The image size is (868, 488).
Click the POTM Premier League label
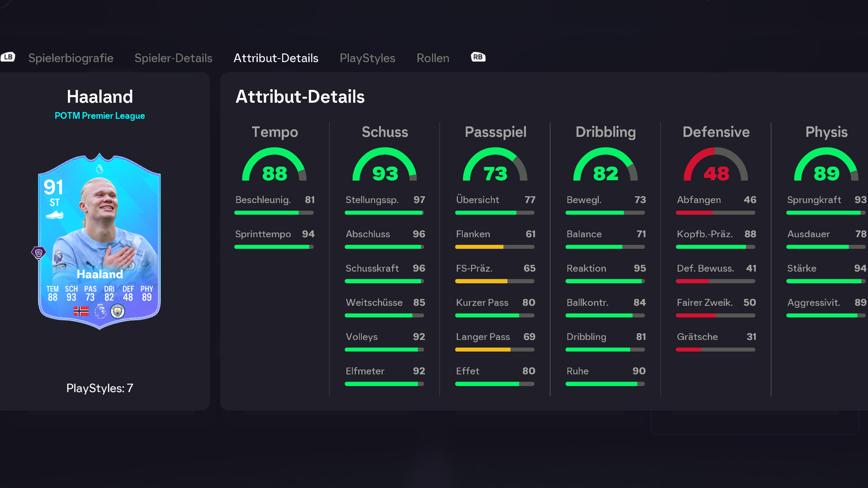pyautogui.click(x=100, y=116)
